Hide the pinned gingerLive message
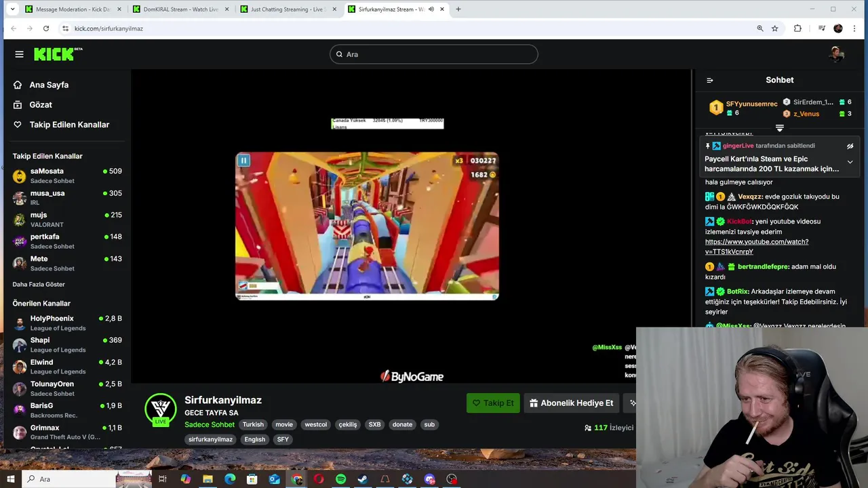 [850, 146]
